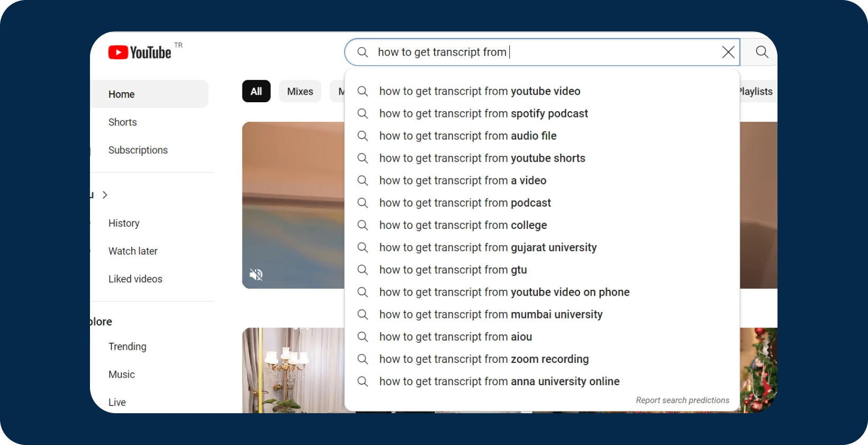Click magnifier icon beside 'college' suggestion
868x445 pixels.
(363, 225)
